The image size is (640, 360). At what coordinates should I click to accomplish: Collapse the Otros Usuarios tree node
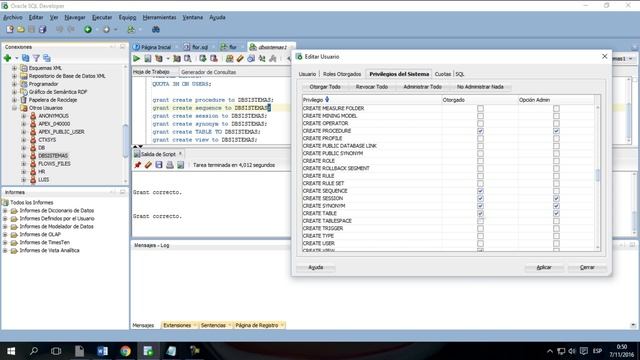coord(15,108)
